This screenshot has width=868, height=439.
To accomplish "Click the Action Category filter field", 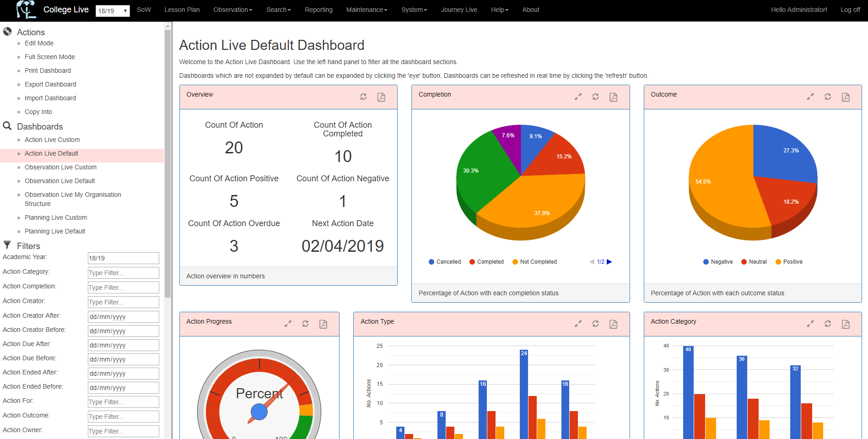I will click(x=123, y=273).
